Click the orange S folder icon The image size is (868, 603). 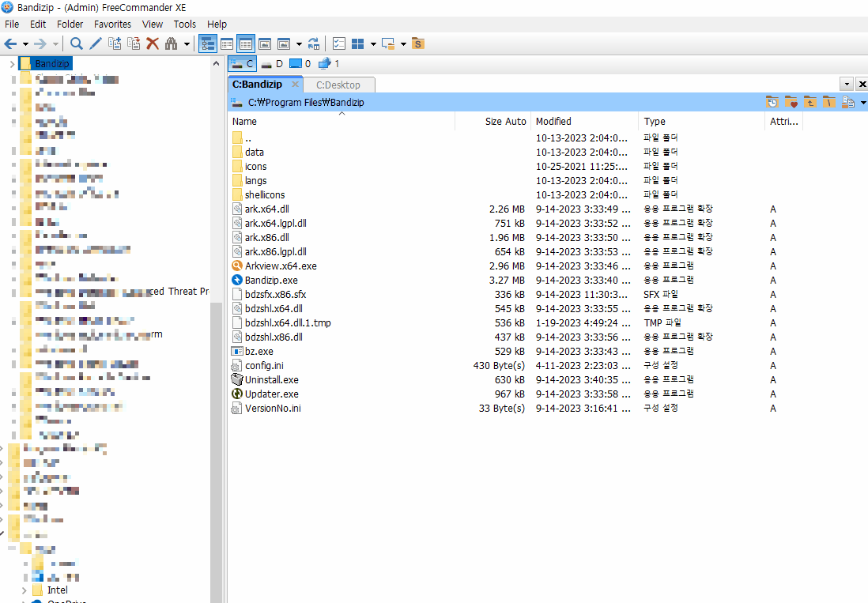point(418,43)
